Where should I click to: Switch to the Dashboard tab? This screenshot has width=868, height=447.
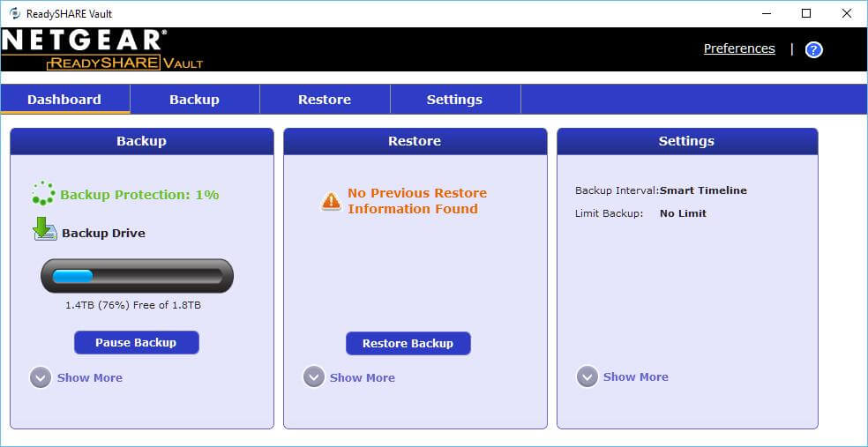[x=64, y=100]
